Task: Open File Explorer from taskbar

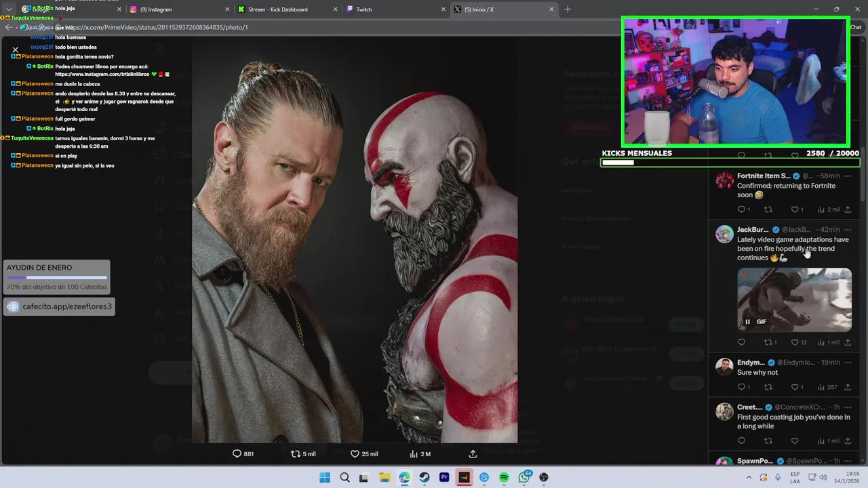Action: [x=384, y=477]
